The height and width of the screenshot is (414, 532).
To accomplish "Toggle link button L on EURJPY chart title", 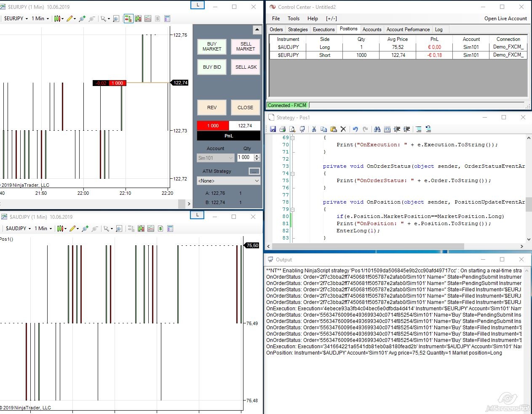I will [x=198, y=5].
